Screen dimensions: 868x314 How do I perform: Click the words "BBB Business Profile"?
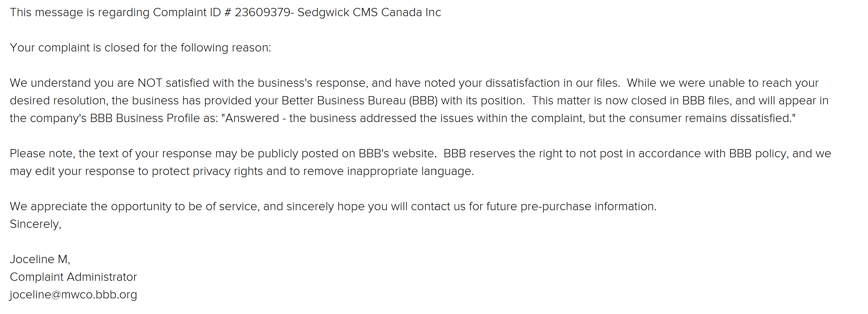pyautogui.click(x=145, y=118)
